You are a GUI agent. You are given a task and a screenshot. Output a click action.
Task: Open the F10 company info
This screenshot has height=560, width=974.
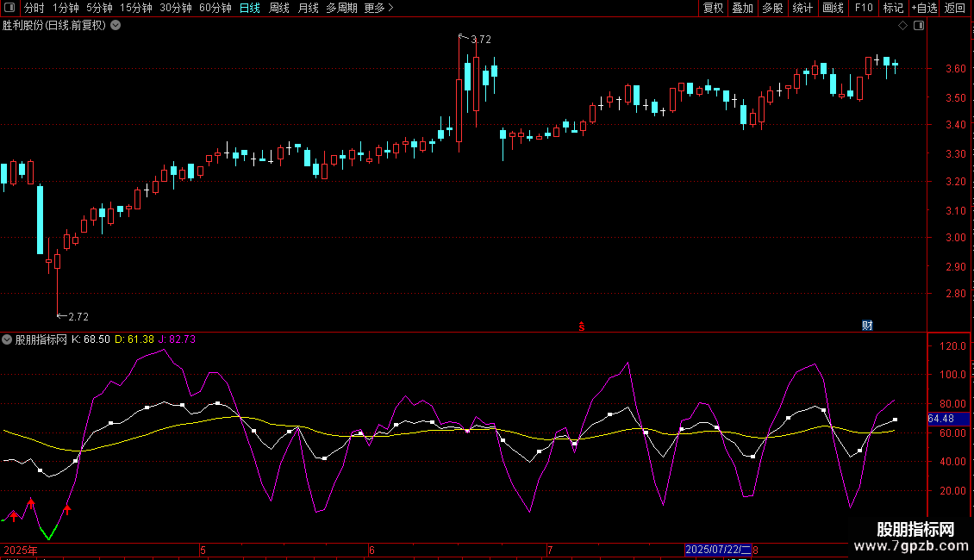click(864, 8)
